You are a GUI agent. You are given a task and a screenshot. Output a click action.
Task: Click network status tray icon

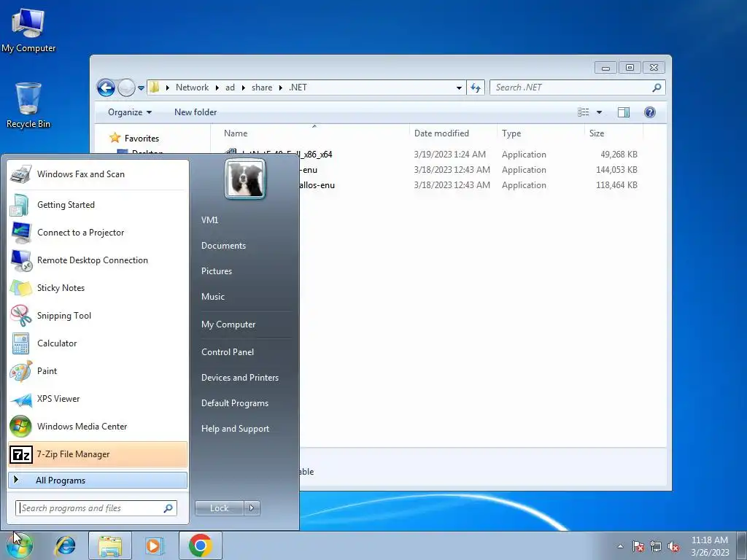coord(656,546)
